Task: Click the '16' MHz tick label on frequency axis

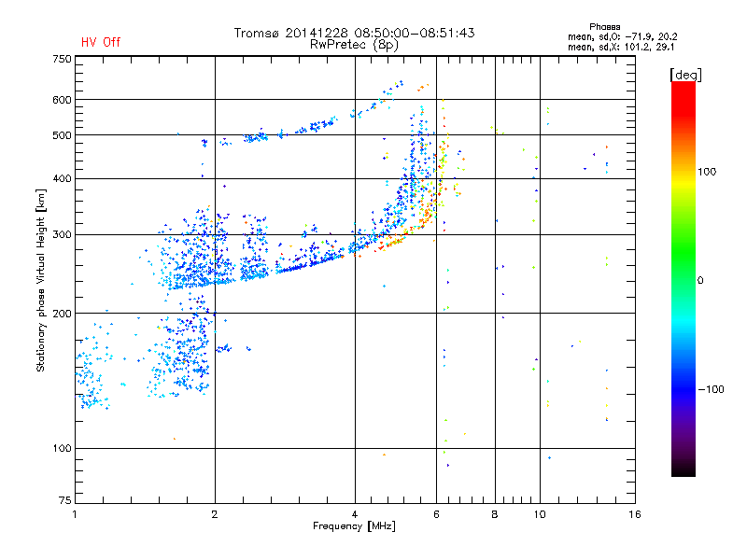Action: (x=635, y=514)
